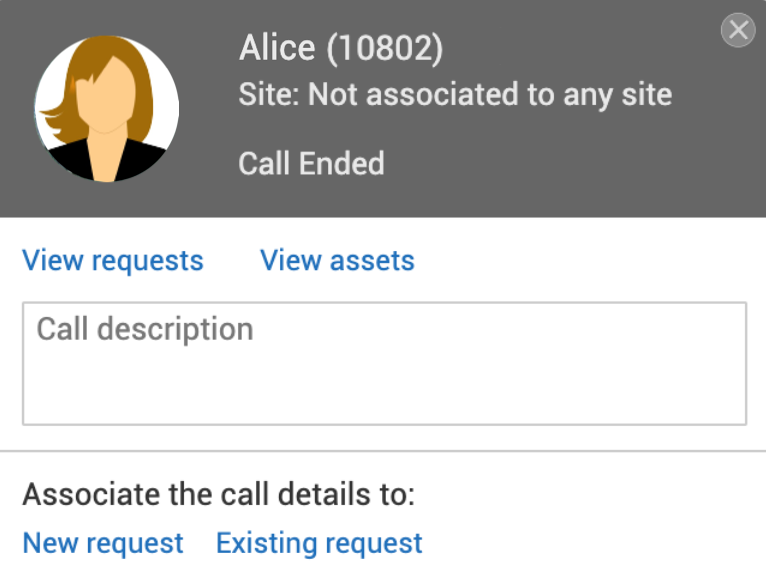
Task: Click the 'Call description' placeholder text
Action: pyautogui.click(x=145, y=329)
